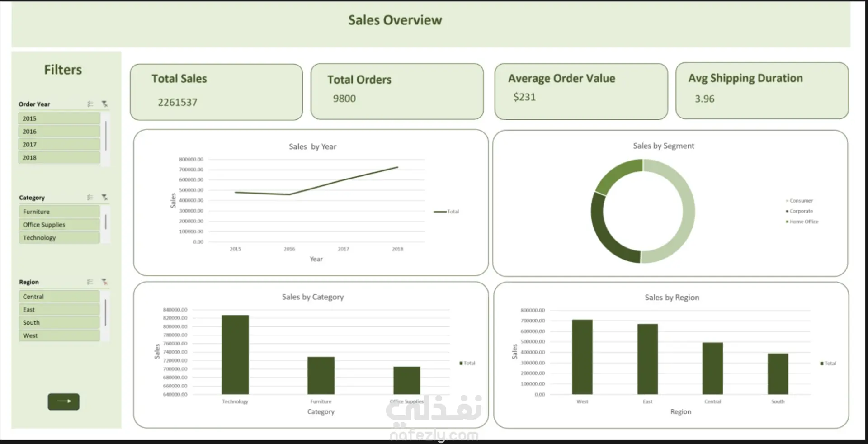Viewport: 868px width, 444px height.
Task: Click the Office Supplies bar in category chart
Action: point(407,381)
